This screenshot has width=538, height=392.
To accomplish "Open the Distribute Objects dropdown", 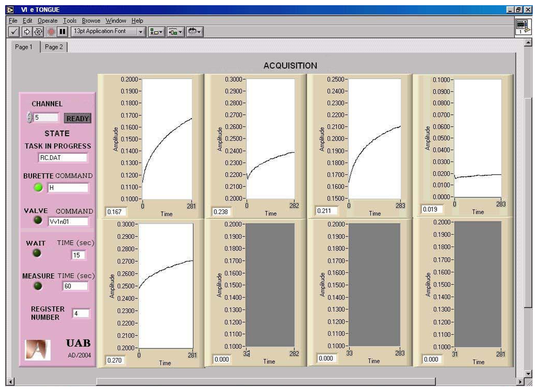I will coord(175,31).
